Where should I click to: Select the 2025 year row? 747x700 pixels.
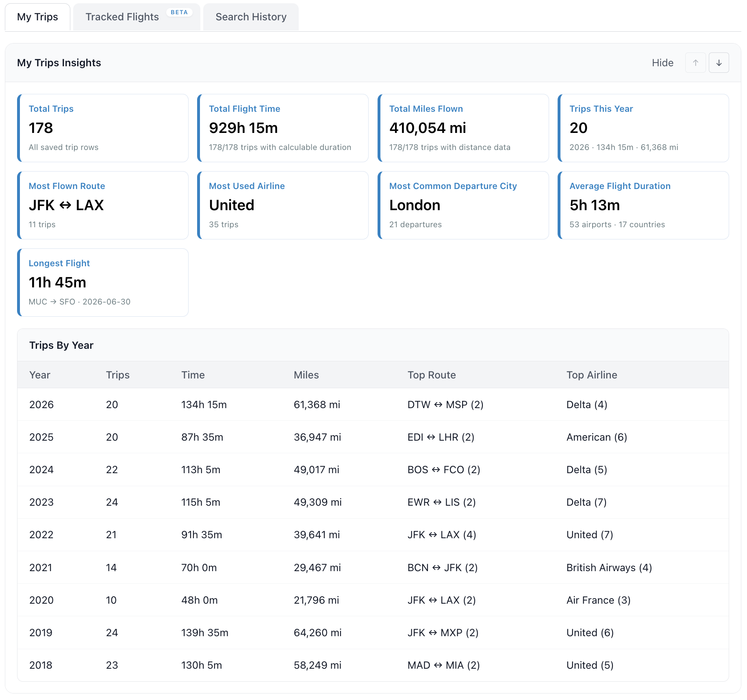(373, 437)
